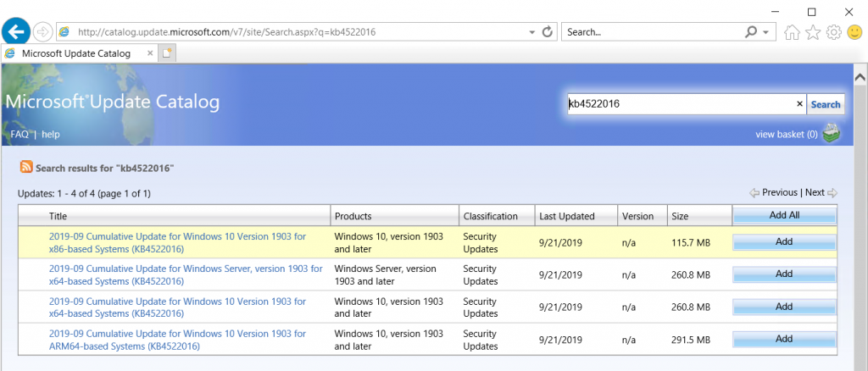Open the Windows Server 1903 x64 update link
Viewport: 868px width, 371px height.
pos(186,274)
